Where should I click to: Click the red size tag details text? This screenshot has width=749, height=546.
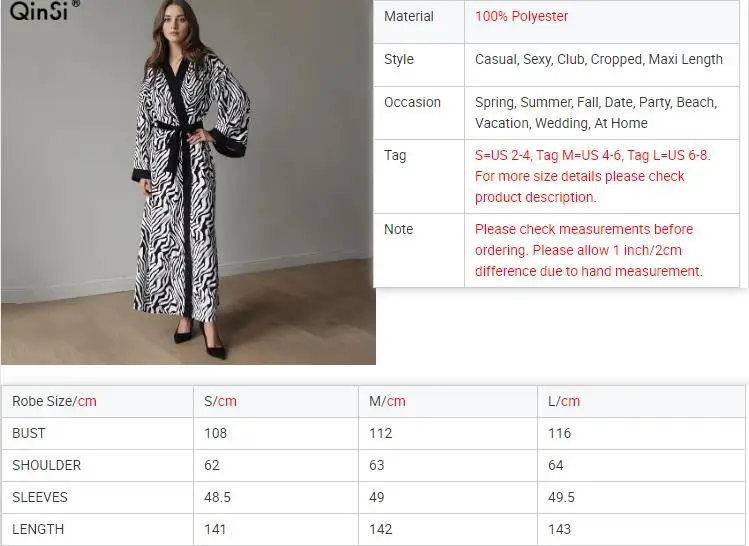click(x=593, y=176)
